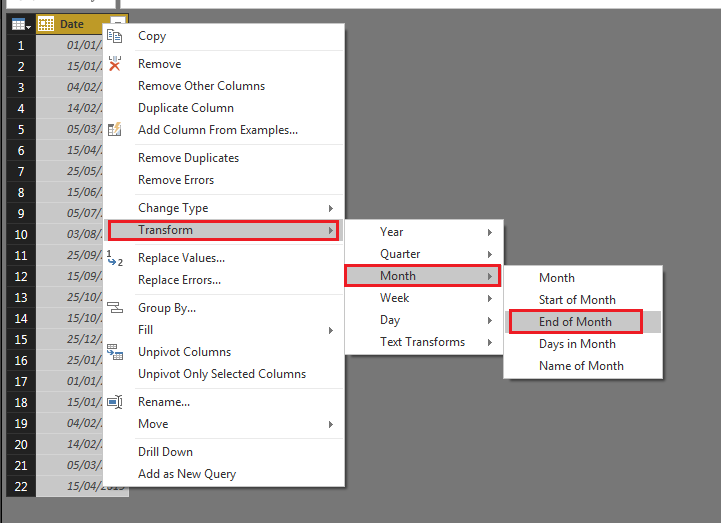This screenshot has width=721, height=523.
Task: Open Month in the Transform submenu
Action: 423,276
